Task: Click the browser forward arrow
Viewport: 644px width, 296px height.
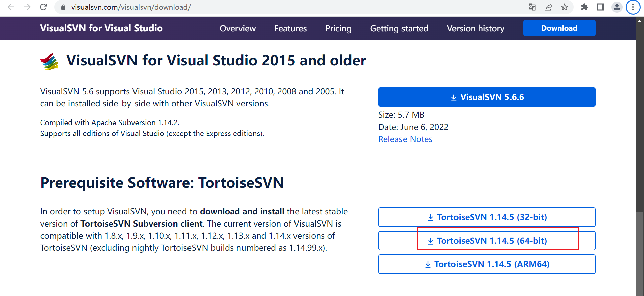Action: pyautogui.click(x=27, y=7)
